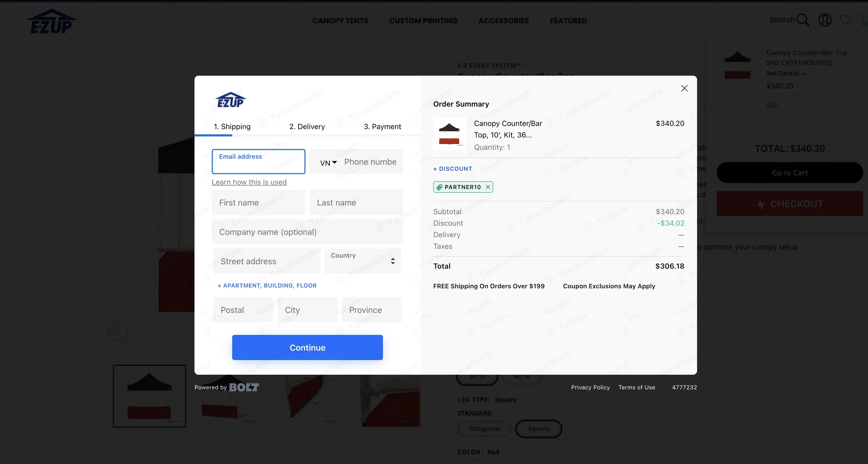Click the red CHECKOUT button

tap(789, 203)
